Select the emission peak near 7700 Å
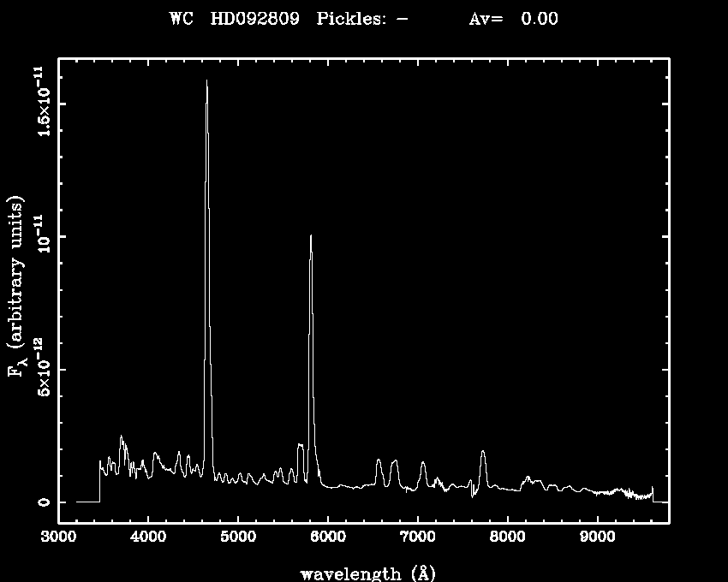This screenshot has height=582, width=728. [x=483, y=453]
